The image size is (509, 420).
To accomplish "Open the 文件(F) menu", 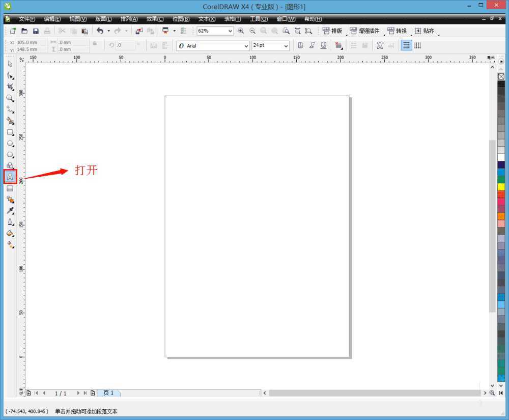I will tap(27, 19).
